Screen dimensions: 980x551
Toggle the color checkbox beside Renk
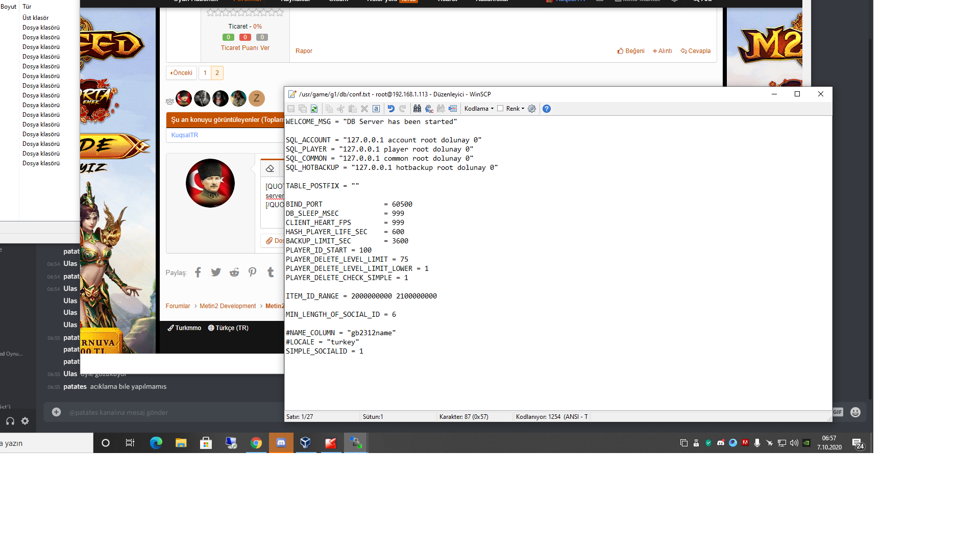tap(500, 108)
